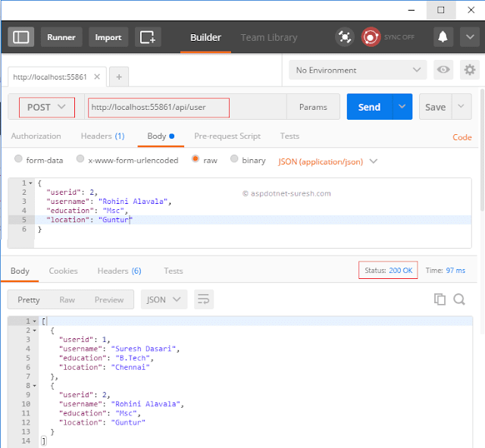Viewport: 485px width, 448px height.
Task: Toggle line wrap icon in response
Action: (204, 299)
